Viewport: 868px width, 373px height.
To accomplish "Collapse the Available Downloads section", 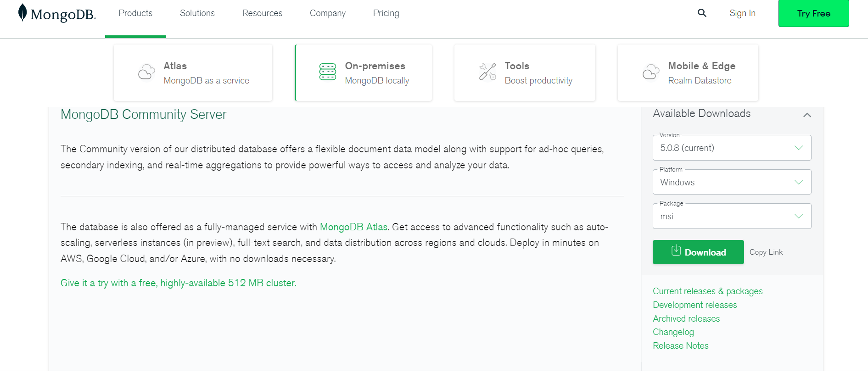I will click(807, 115).
